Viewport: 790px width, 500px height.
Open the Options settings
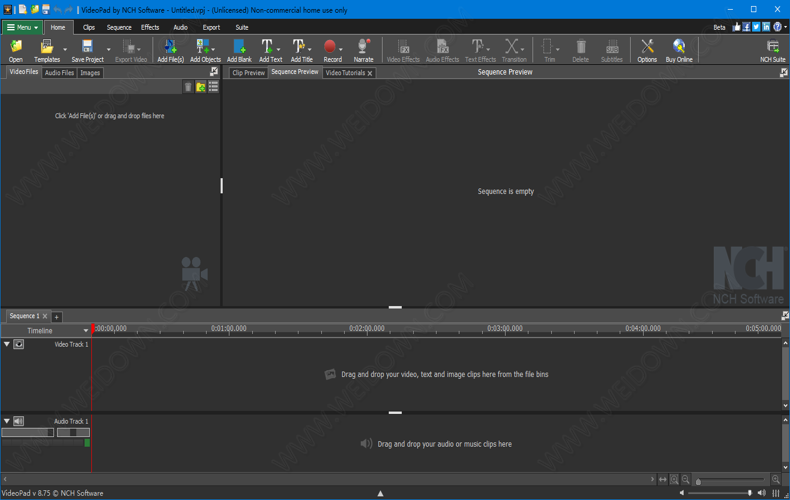(x=647, y=50)
